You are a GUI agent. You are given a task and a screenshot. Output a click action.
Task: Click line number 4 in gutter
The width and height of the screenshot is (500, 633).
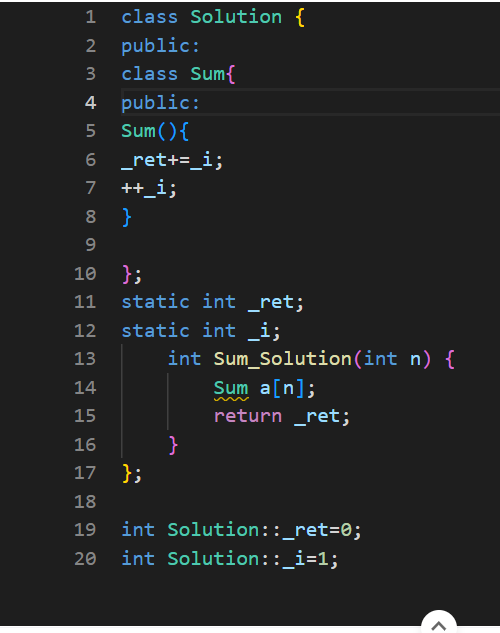click(91, 103)
